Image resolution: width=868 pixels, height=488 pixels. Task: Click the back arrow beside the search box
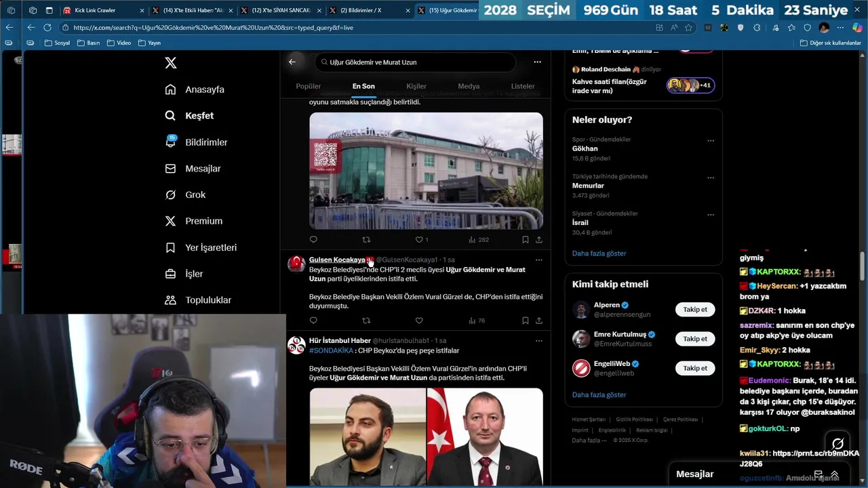click(x=292, y=62)
